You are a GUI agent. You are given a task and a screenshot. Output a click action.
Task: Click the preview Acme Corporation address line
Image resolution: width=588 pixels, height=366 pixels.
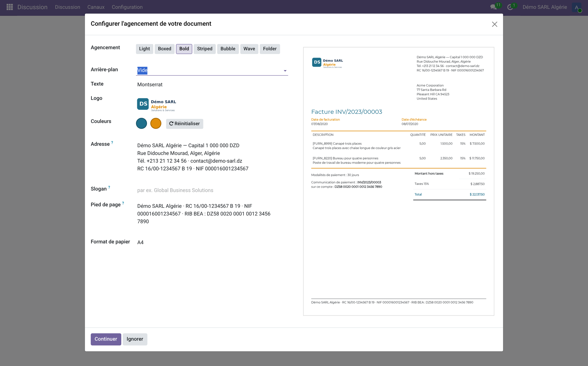[x=430, y=85]
